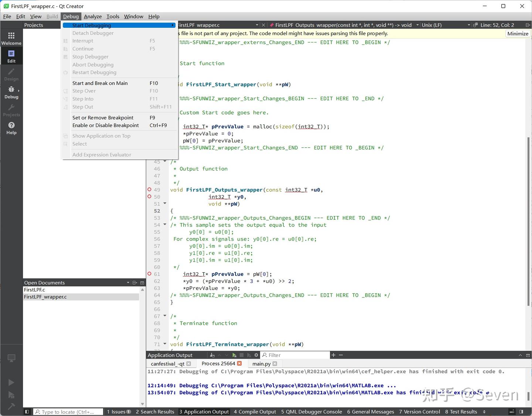Choose Start and Break on Main
The width and height of the screenshot is (532, 416).
pyautogui.click(x=100, y=83)
